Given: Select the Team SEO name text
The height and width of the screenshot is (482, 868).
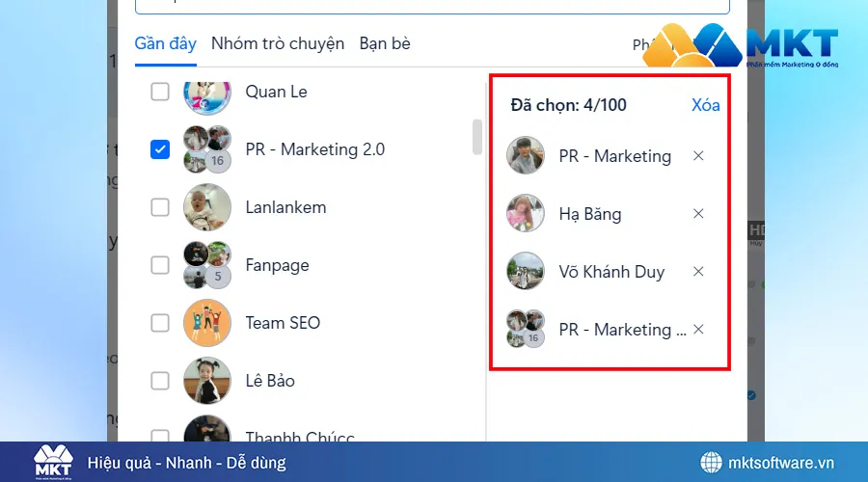Looking at the screenshot, I should (x=283, y=323).
